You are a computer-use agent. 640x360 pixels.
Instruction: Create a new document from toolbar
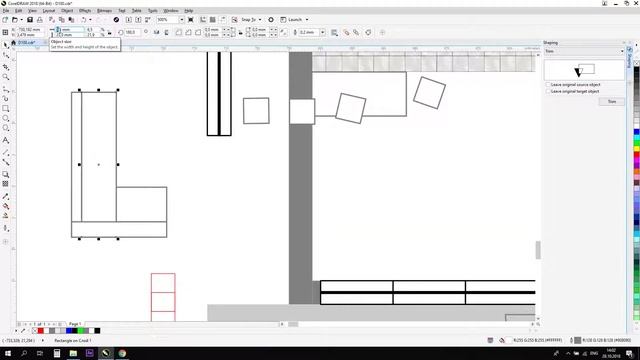(5, 20)
